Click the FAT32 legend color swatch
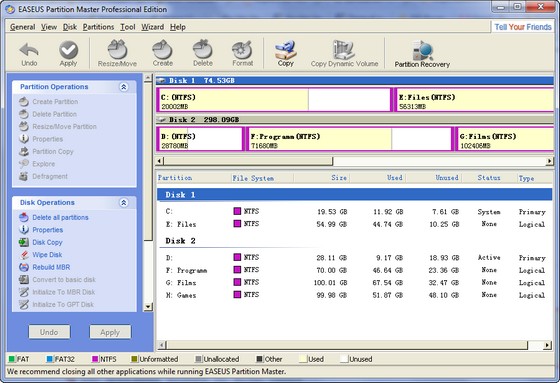Image resolution: width=560 pixels, height=383 pixels. pos(50,359)
